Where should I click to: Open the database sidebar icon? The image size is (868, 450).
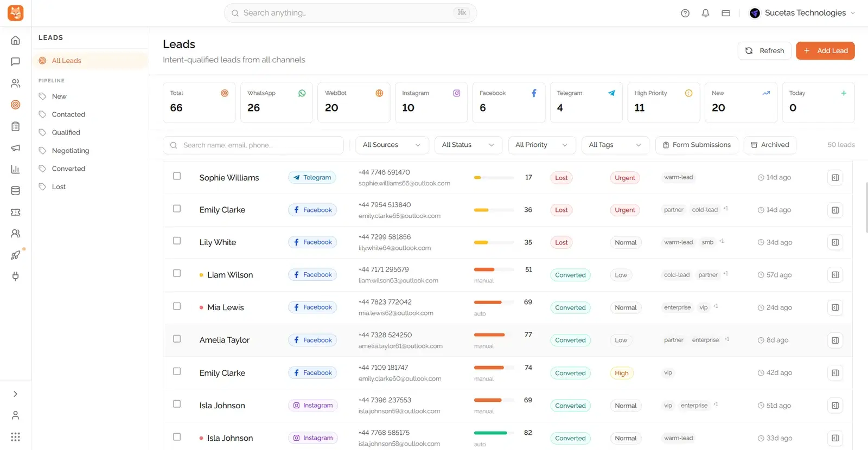coord(16,191)
